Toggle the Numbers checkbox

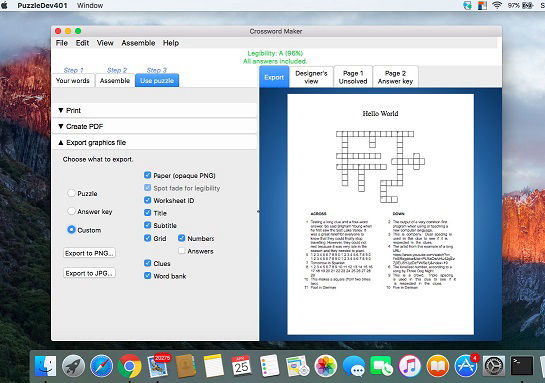click(x=181, y=238)
